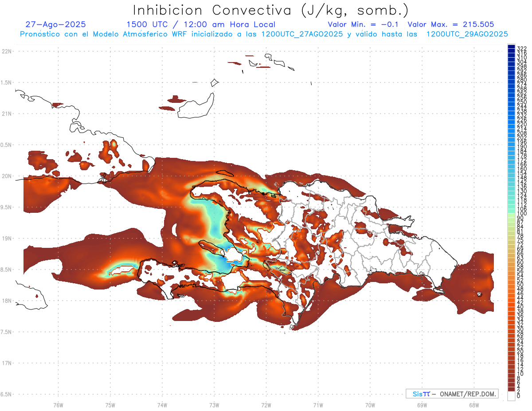532x411 pixels.
Task: Click the 76W longitude axis label
Action: [x=58, y=405]
